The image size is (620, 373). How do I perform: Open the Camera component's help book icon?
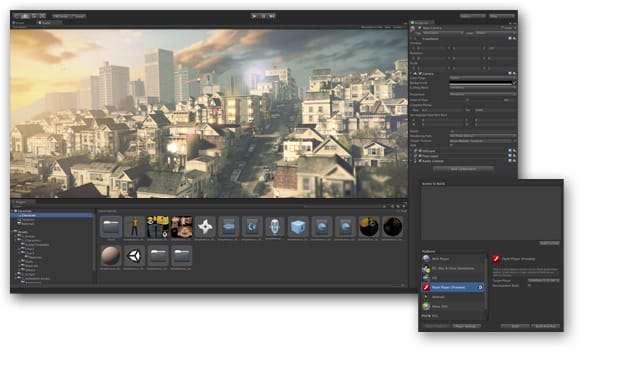point(510,74)
